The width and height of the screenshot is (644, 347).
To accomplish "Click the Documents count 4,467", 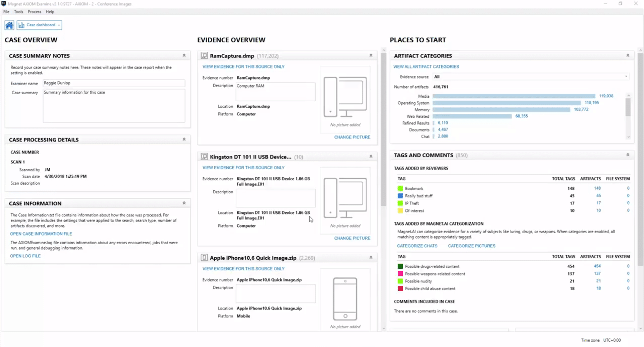I will [x=443, y=130].
